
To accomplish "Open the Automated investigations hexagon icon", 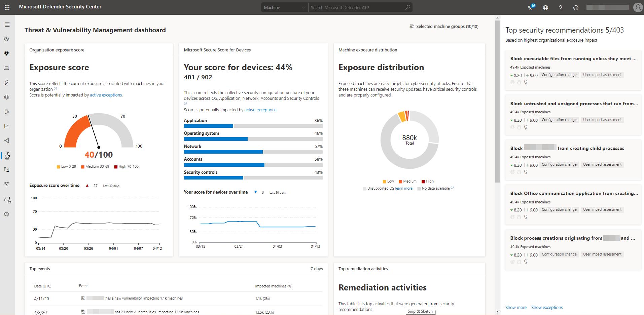I will click(x=6, y=97).
